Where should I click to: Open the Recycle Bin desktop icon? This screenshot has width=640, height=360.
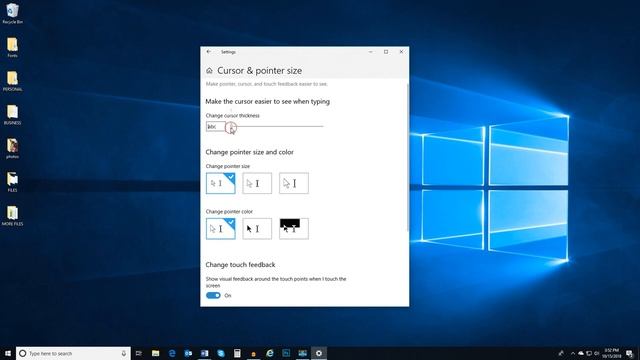(12, 13)
